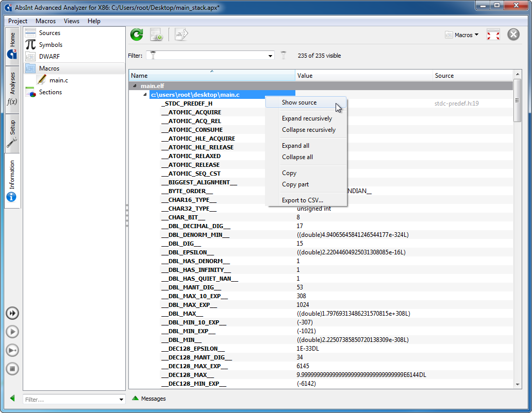Open the Help menu

pyautogui.click(x=94, y=21)
